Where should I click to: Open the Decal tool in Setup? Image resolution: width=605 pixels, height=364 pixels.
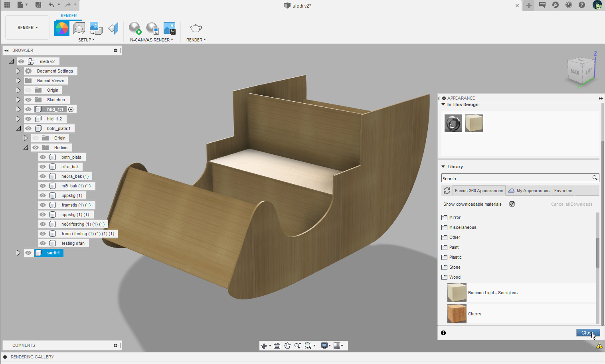(x=96, y=28)
